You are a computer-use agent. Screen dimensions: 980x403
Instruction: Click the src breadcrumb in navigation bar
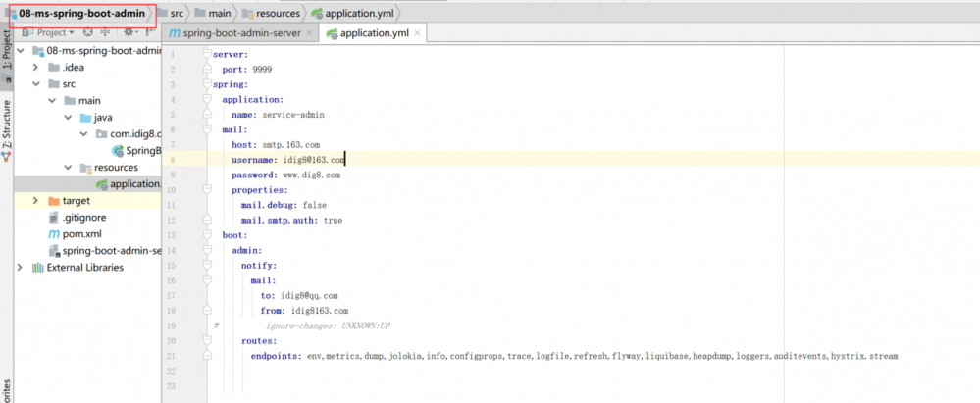pyautogui.click(x=177, y=13)
